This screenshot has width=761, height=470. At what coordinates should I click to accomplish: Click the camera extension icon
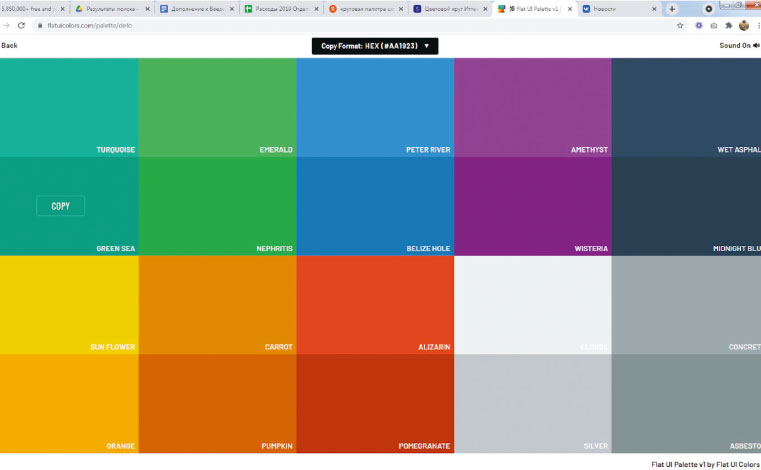713,25
